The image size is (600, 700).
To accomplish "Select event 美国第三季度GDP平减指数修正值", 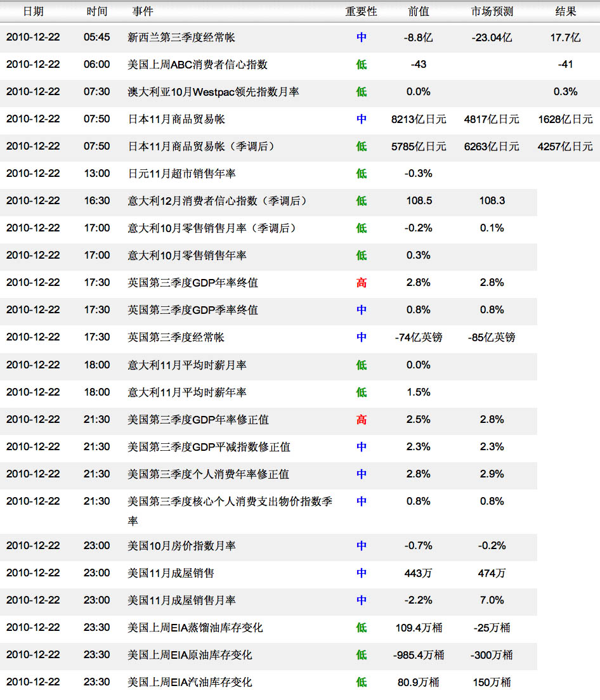I will [209, 447].
